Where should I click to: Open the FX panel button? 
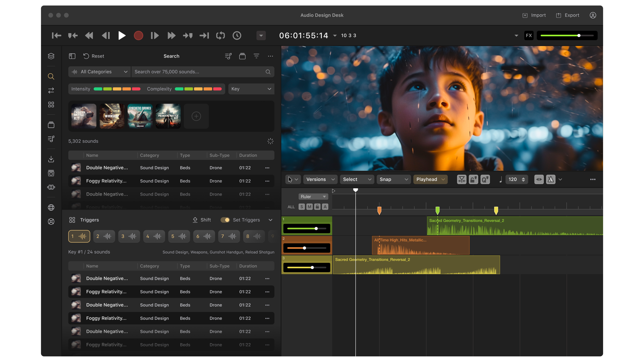pyautogui.click(x=528, y=36)
